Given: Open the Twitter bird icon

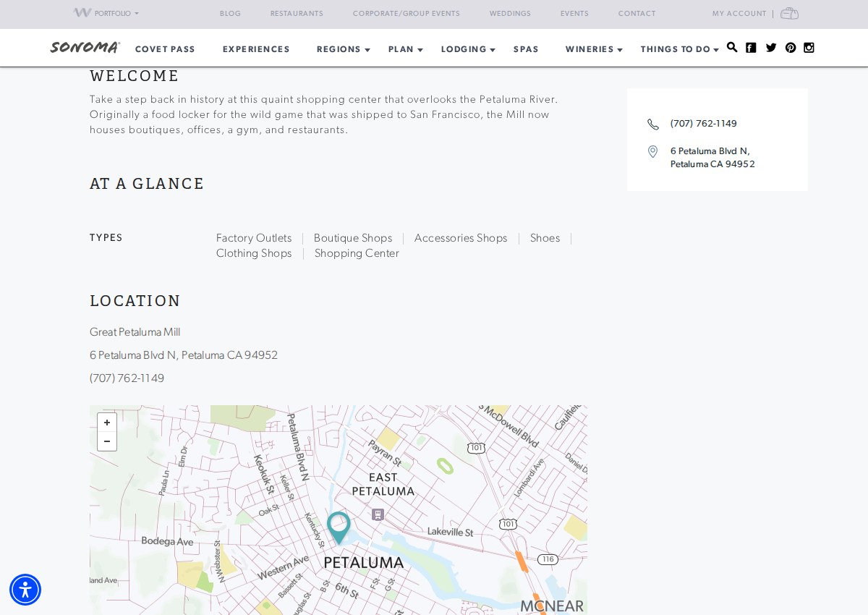Looking at the screenshot, I should coord(771,48).
